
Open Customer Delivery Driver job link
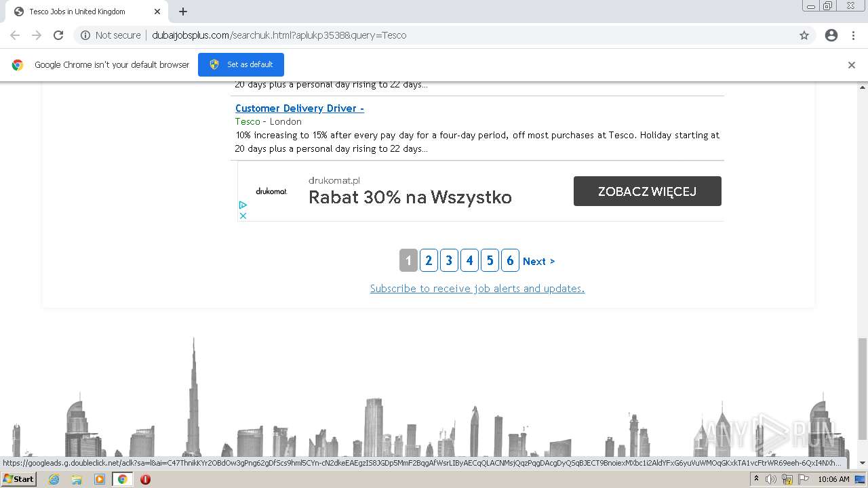click(300, 108)
